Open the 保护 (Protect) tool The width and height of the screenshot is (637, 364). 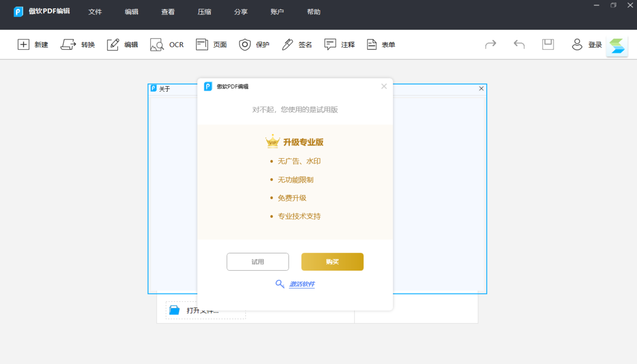254,44
